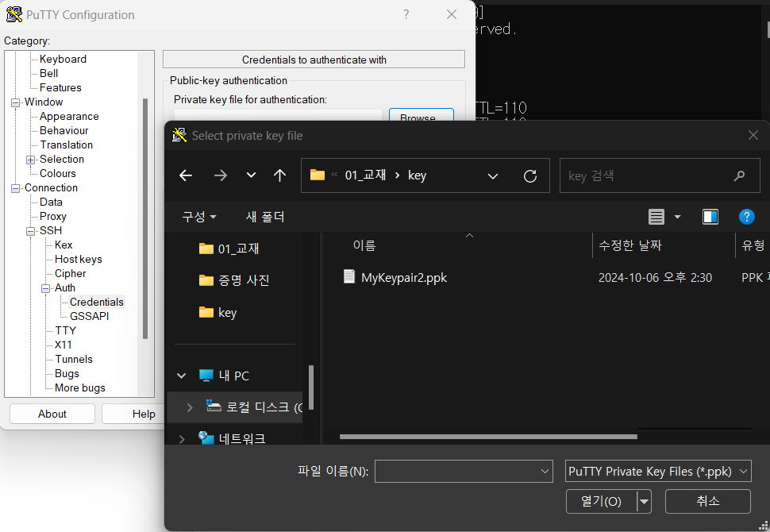Open PuTTY Private Key Files filter dropdown
The width and height of the screenshot is (770, 532).
click(x=658, y=471)
